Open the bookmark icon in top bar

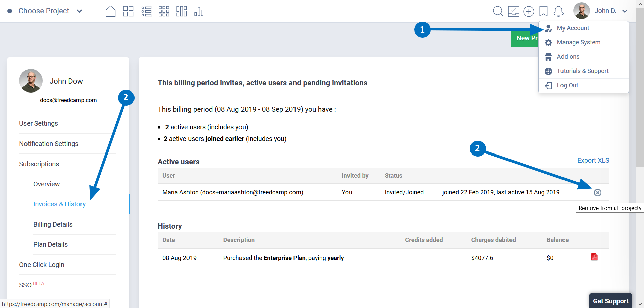tap(543, 11)
